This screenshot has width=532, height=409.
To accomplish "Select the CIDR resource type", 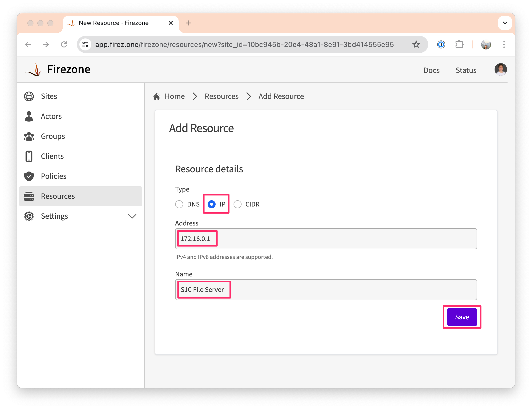I will pos(238,204).
